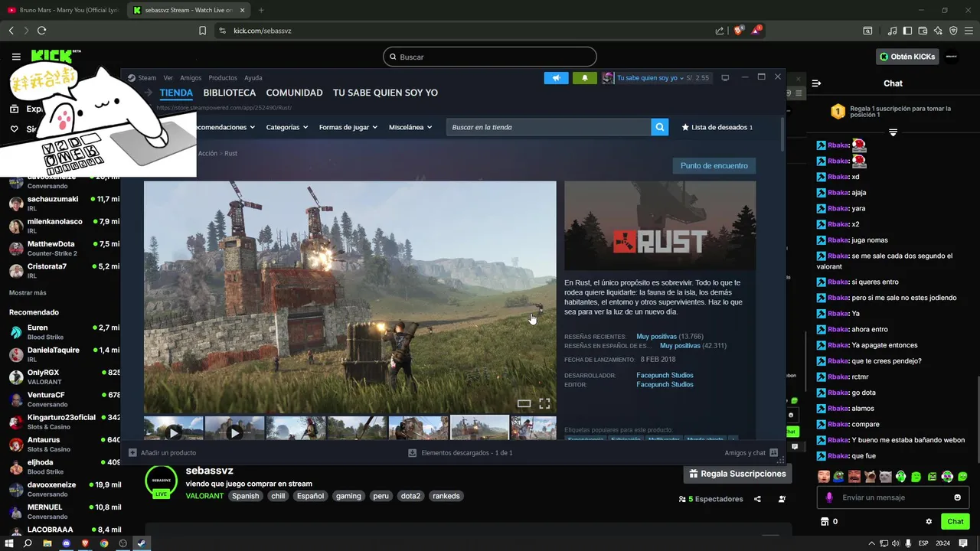Open Amigos y chat icon
Screen dimensions: 980x551
coord(773,453)
